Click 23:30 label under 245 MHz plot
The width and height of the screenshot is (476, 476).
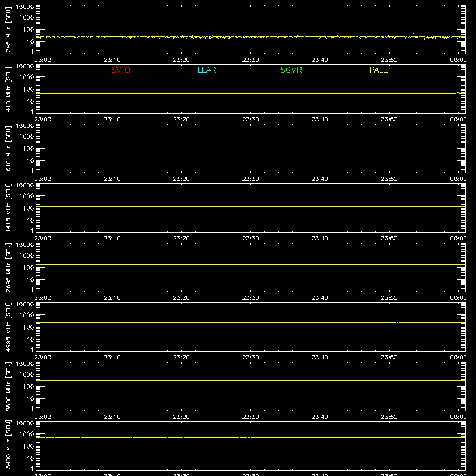250,60
